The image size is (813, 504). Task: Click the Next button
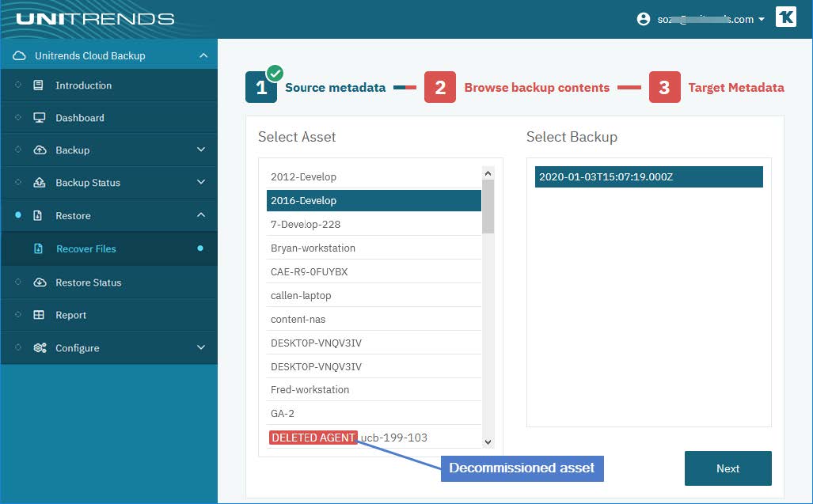(x=728, y=468)
